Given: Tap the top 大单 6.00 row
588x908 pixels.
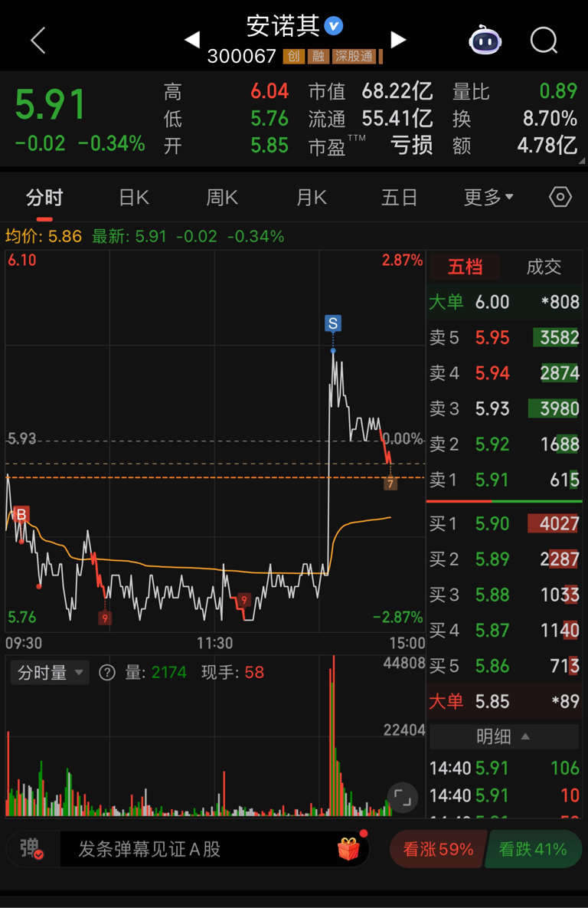Looking at the screenshot, I should (504, 302).
